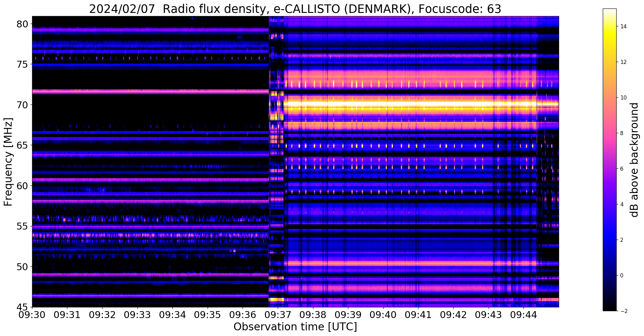The width and height of the screenshot is (644, 336).
Task: Click the 65 MHz frequency tick label
Action: click(22, 145)
